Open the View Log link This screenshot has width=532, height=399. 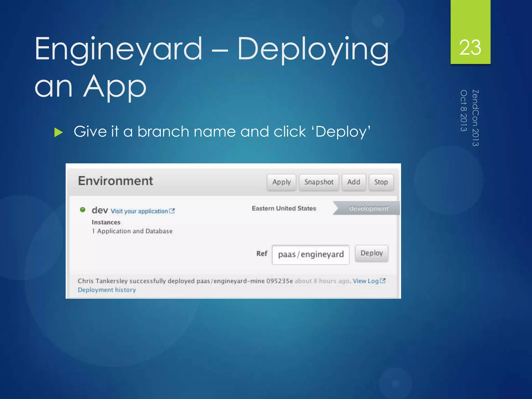click(x=365, y=281)
